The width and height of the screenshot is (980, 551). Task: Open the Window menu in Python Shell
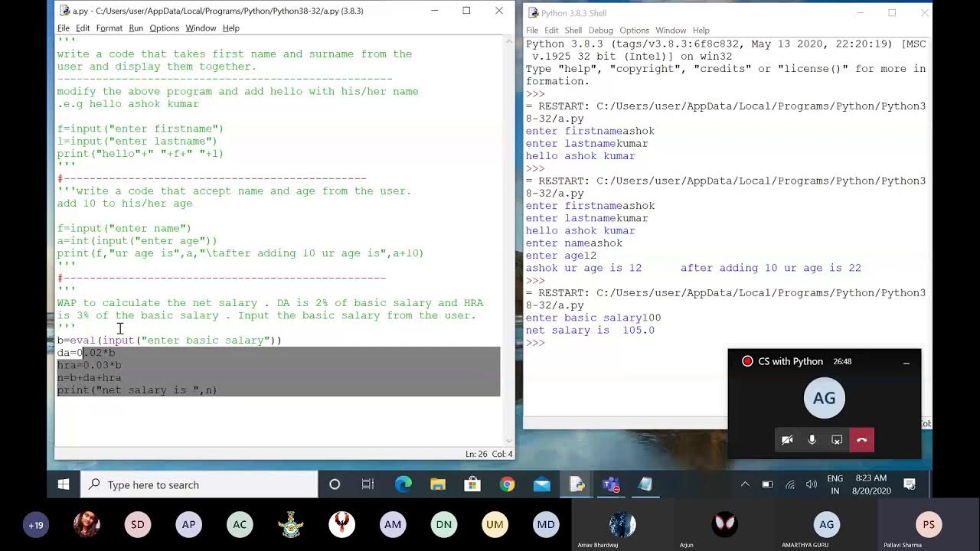[671, 31]
